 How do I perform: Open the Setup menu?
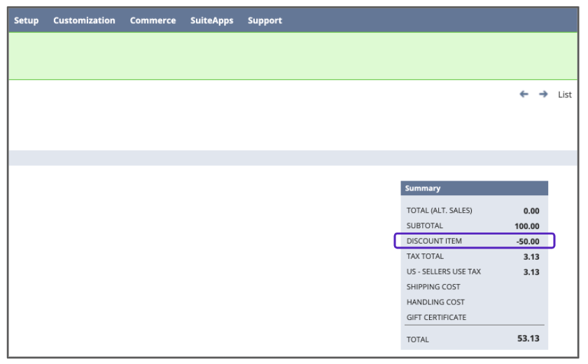click(27, 20)
